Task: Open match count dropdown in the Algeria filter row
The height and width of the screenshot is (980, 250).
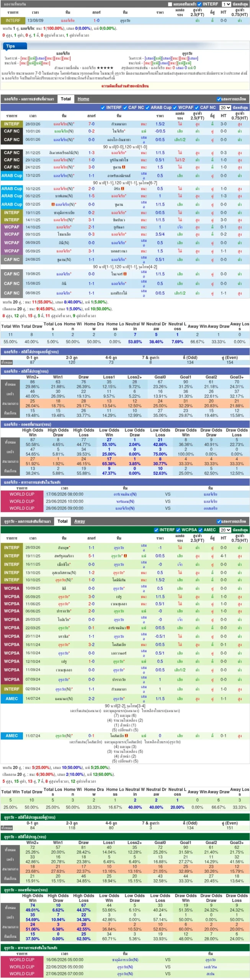Action: pyautogui.click(x=225, y=108)
